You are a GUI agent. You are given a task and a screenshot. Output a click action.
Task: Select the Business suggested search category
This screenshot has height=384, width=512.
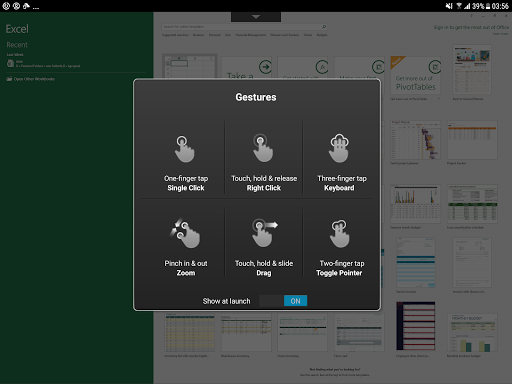[x=198, y=35]
